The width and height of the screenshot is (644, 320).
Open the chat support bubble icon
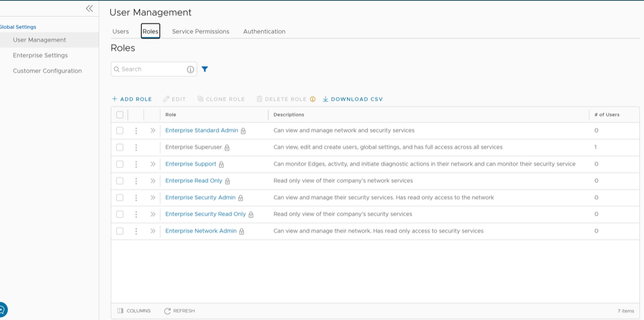tap(2, 309)
